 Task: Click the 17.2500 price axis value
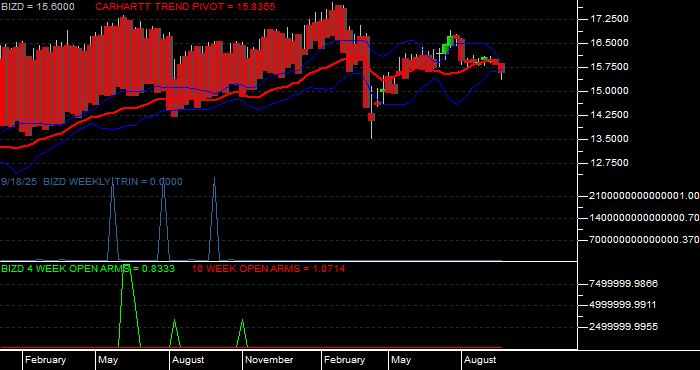click(609, 19)
